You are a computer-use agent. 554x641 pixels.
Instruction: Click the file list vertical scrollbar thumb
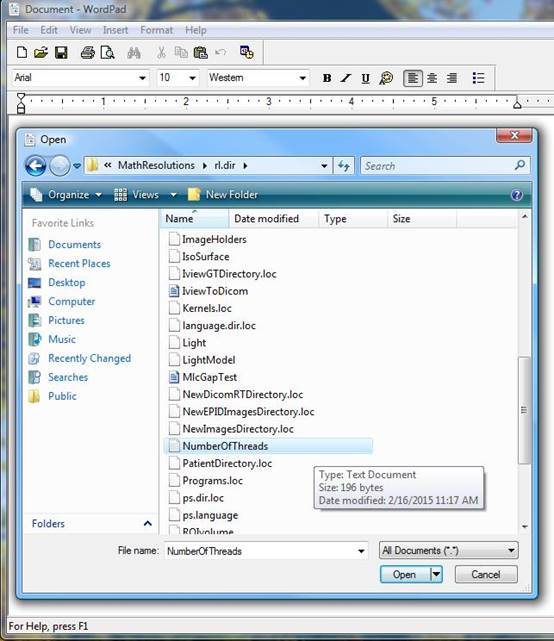(524, 410)
